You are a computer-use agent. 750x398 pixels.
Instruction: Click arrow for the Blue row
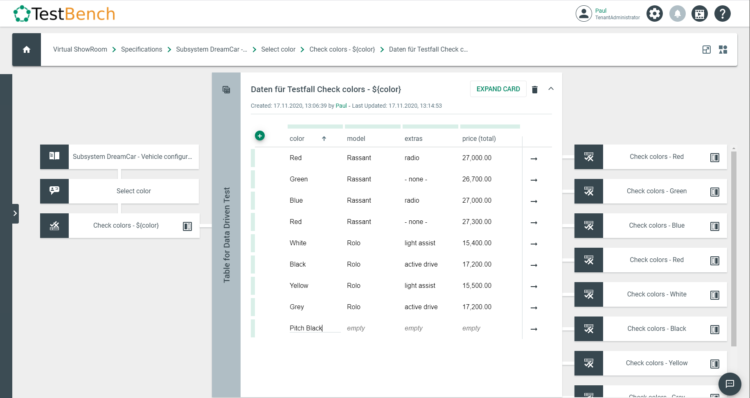tap(534, 201)
